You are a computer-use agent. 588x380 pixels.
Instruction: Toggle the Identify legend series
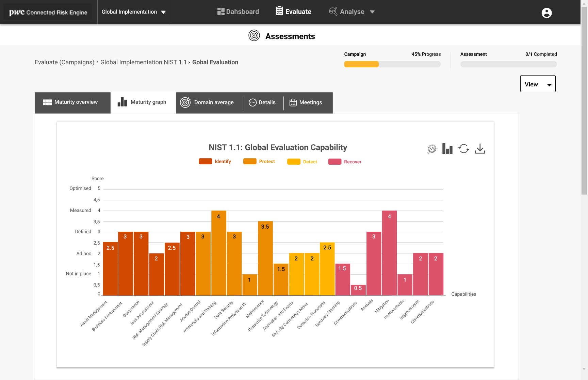point(215,162)
